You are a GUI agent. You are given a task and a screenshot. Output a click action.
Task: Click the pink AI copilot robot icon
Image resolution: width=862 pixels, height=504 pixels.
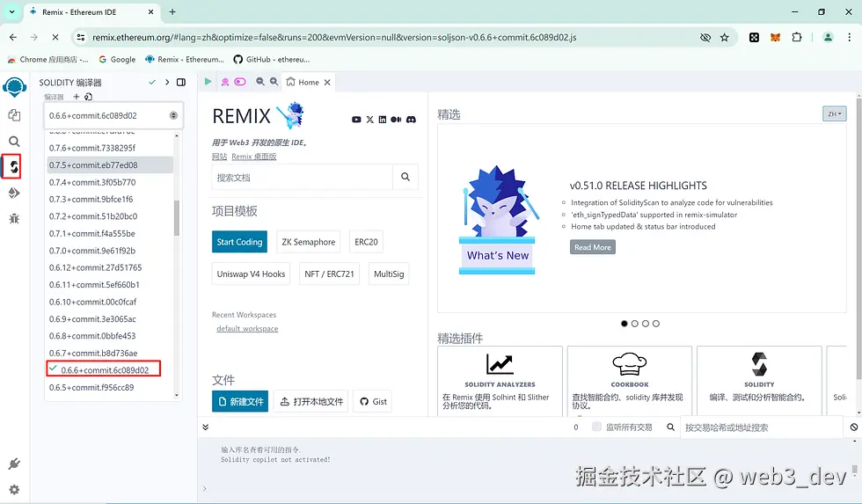[x=225, y=82]
